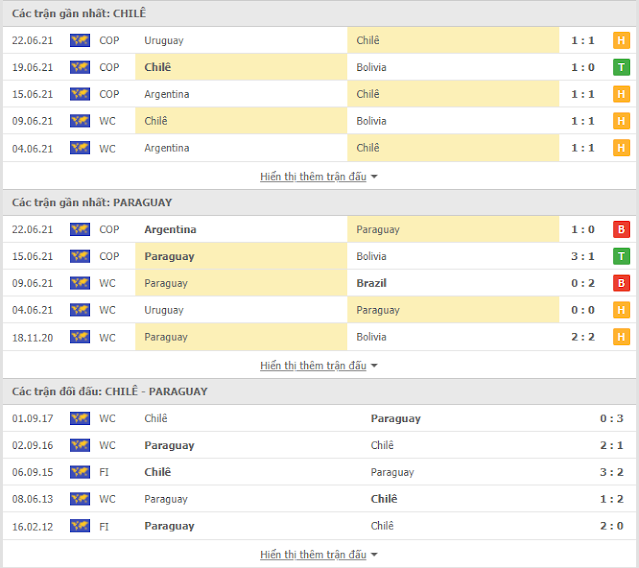Click the flag icon for Uruguay vs Chilê 22.06.21
Viewport: 639px width, 568px height.
point(80,40)
